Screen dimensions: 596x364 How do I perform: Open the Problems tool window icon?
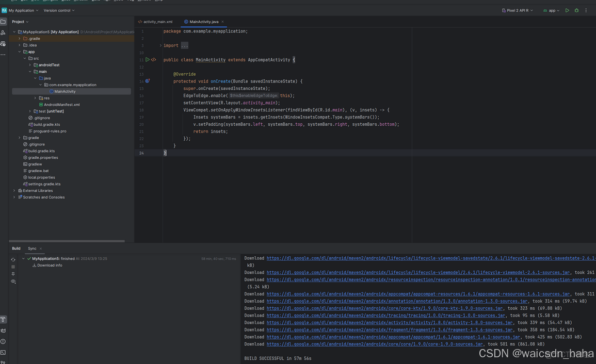pos(3,341)
